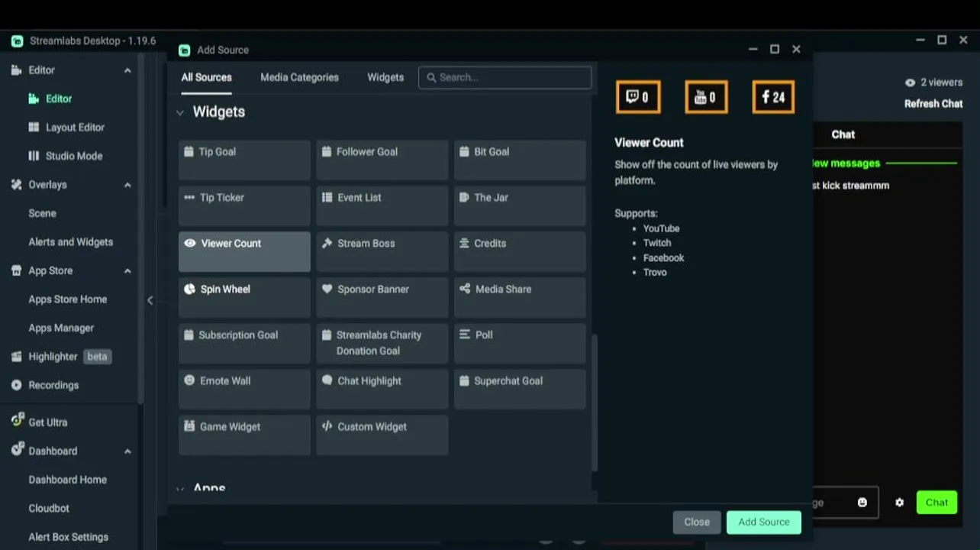
Task: Collapse the Editor sidebar group
Action: pos(127,70)
